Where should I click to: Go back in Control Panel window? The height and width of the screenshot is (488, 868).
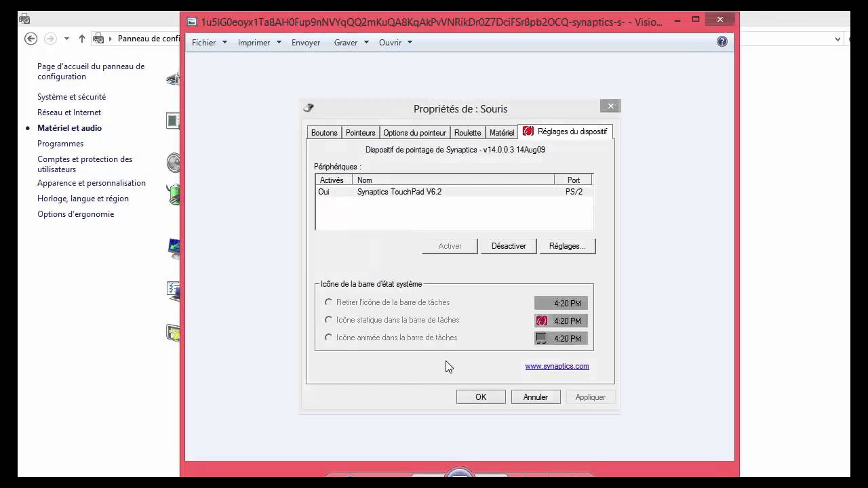click(x=31, y=39)
